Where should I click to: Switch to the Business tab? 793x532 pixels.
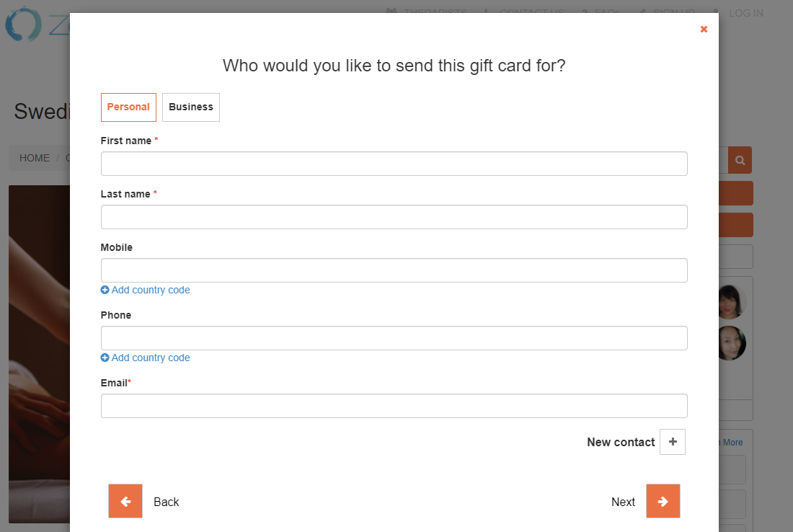(190, 107)
